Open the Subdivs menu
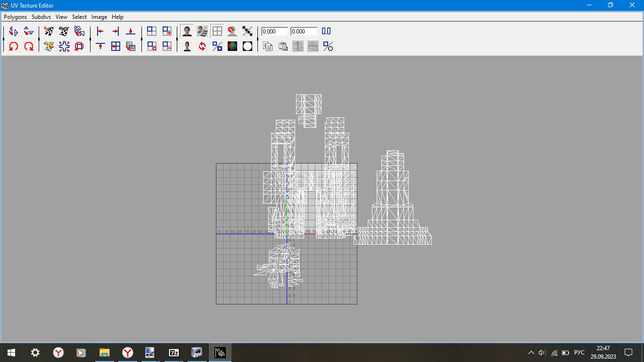 click(41, 17)
